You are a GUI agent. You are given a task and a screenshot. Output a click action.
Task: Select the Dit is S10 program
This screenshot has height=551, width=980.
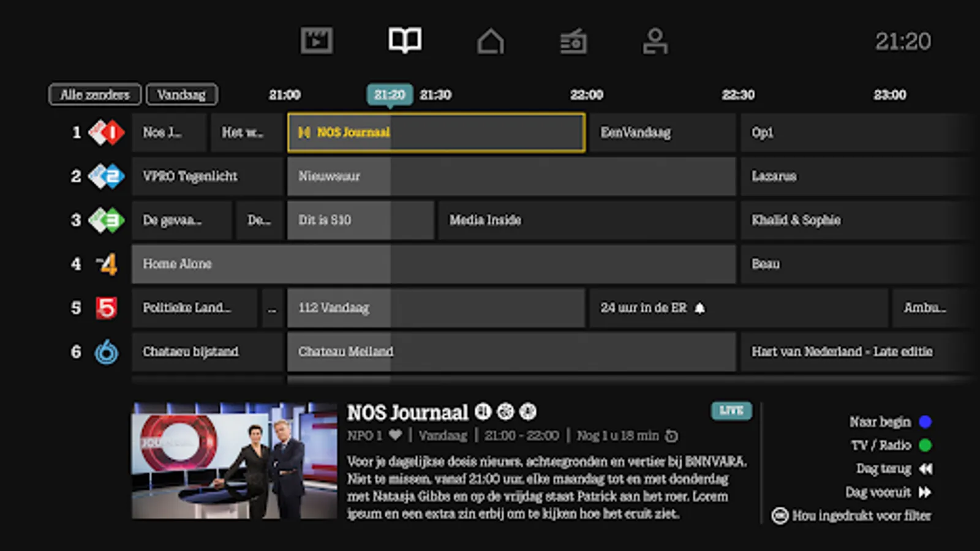[361, 220]
